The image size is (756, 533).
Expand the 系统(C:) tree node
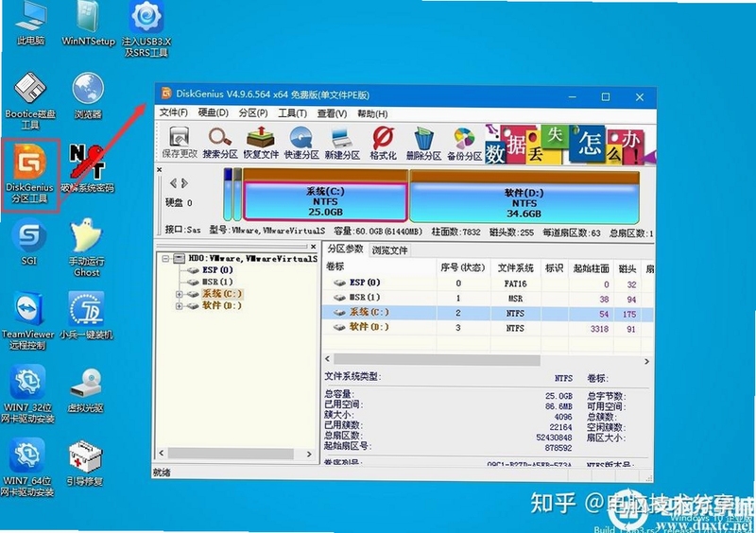point(180,294)
